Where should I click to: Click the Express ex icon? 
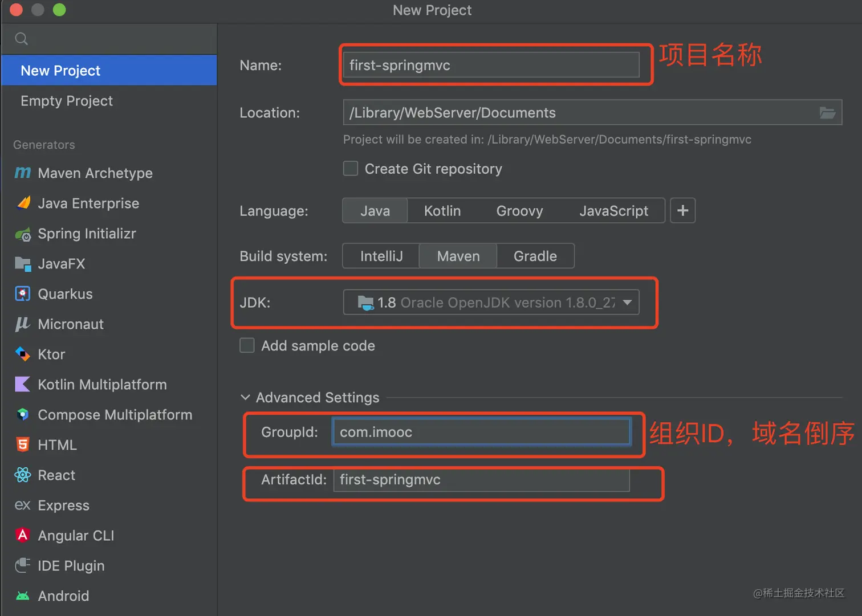23,505
